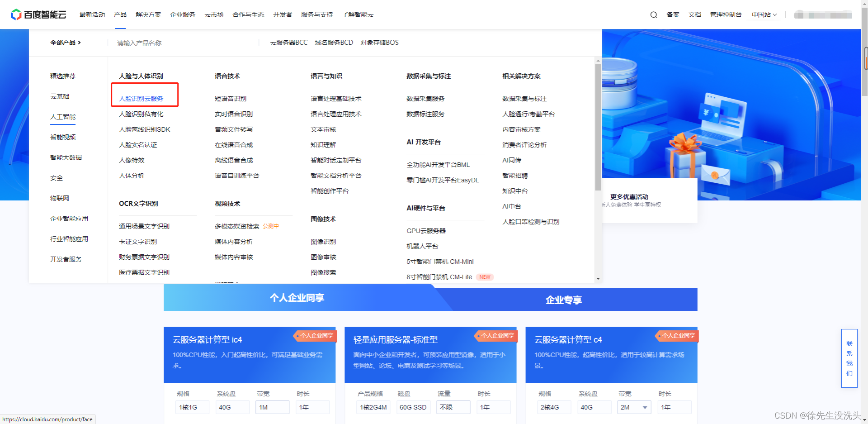Open 数据采集服务

point(425,99)
